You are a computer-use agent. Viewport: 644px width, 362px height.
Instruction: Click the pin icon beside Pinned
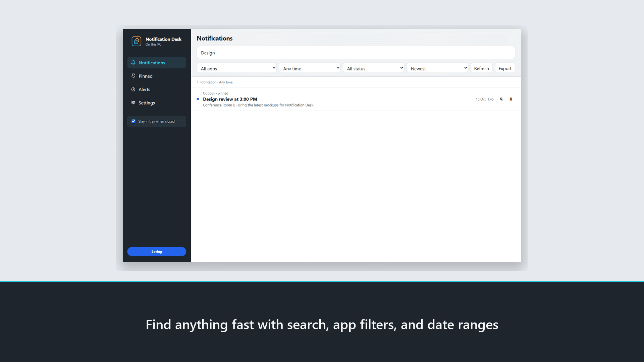coord(133,76)
